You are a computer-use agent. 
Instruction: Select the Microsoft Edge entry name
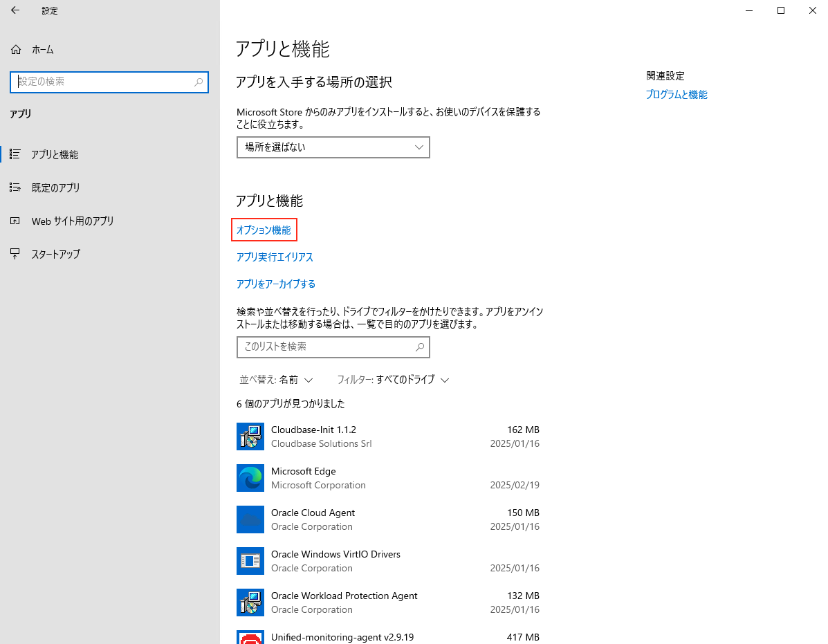[x=304, y=471]
